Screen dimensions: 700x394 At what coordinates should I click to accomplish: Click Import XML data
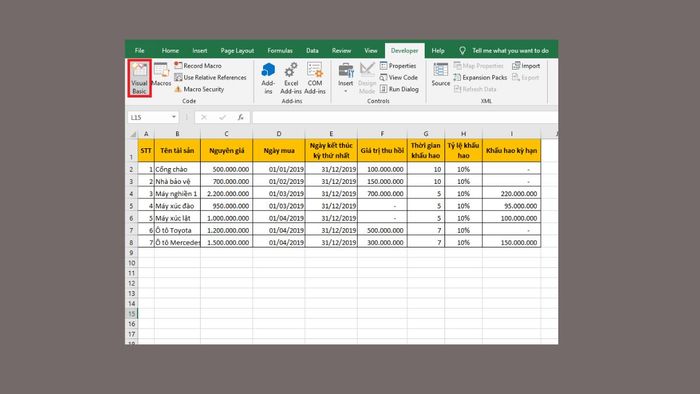coord(526,66)
